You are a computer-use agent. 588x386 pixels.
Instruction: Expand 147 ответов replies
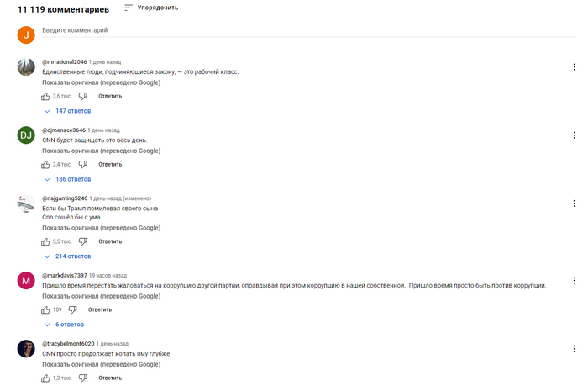(67, 111)
